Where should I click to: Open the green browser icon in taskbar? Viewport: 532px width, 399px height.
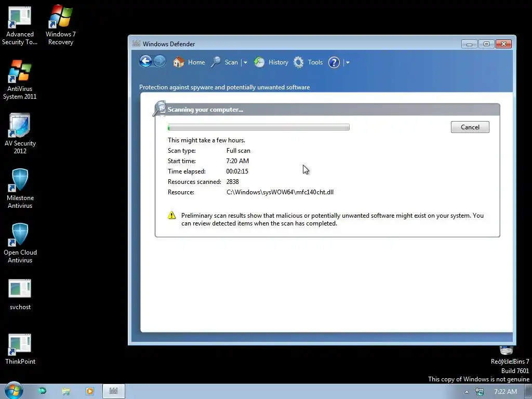(x=43, y=391)
